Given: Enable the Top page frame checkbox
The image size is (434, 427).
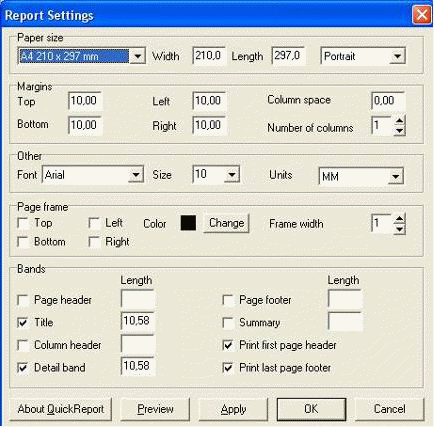Looking at the screenshot, I should (x=23, y=223).
